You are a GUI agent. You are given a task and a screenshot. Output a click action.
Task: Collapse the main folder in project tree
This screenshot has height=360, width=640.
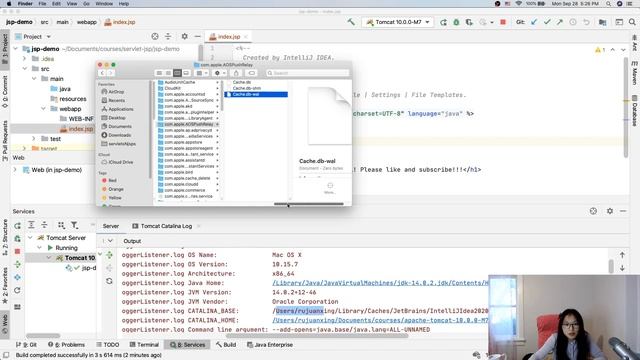coord(34,79)
